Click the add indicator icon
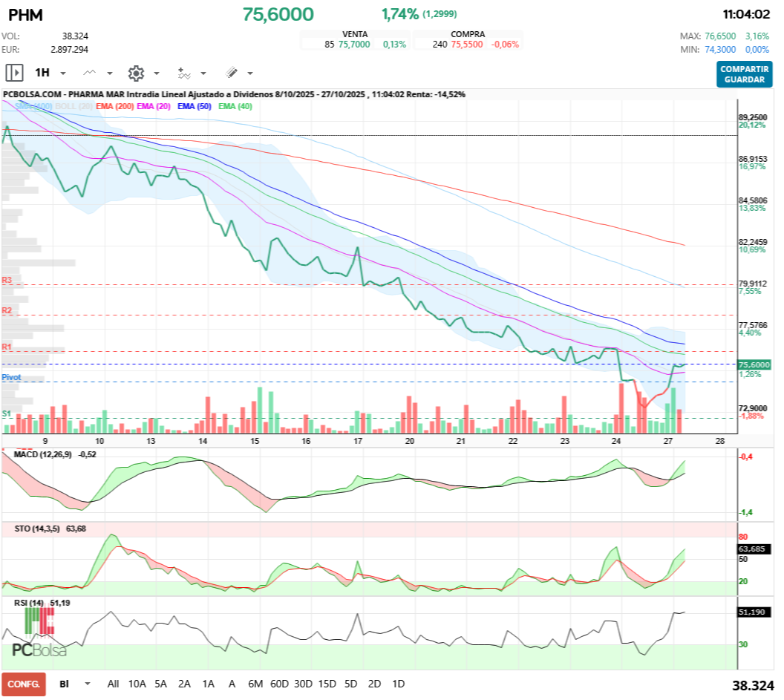Screen dimensions: 784x700 point(183,73)
